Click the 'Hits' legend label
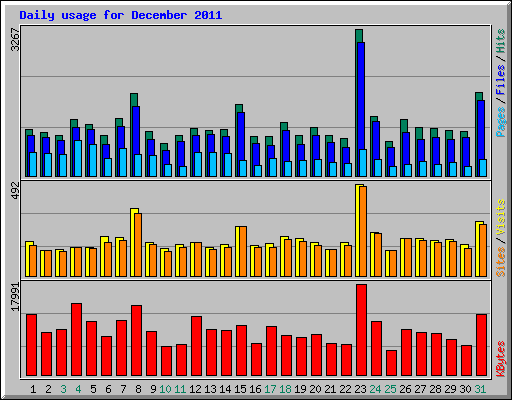This screenshot has height=400, width=512. (x=501, y=41)
